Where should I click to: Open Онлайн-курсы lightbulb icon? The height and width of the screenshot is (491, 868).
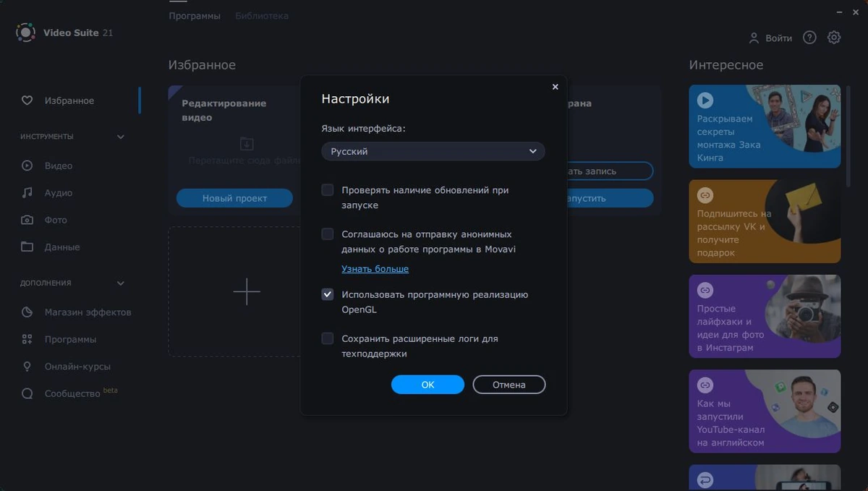coord(27,367)
